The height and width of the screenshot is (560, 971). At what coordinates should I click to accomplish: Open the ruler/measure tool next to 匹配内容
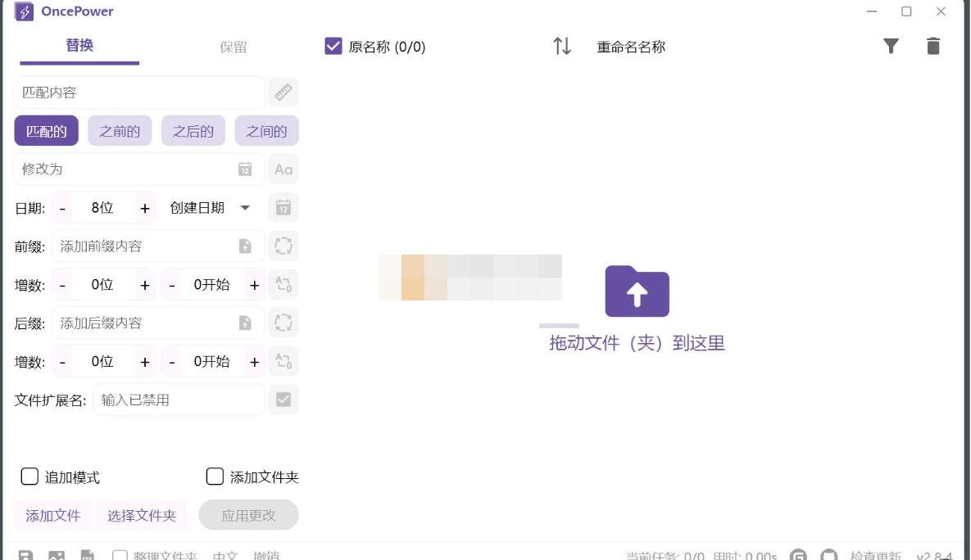click(x=284, y=92)
